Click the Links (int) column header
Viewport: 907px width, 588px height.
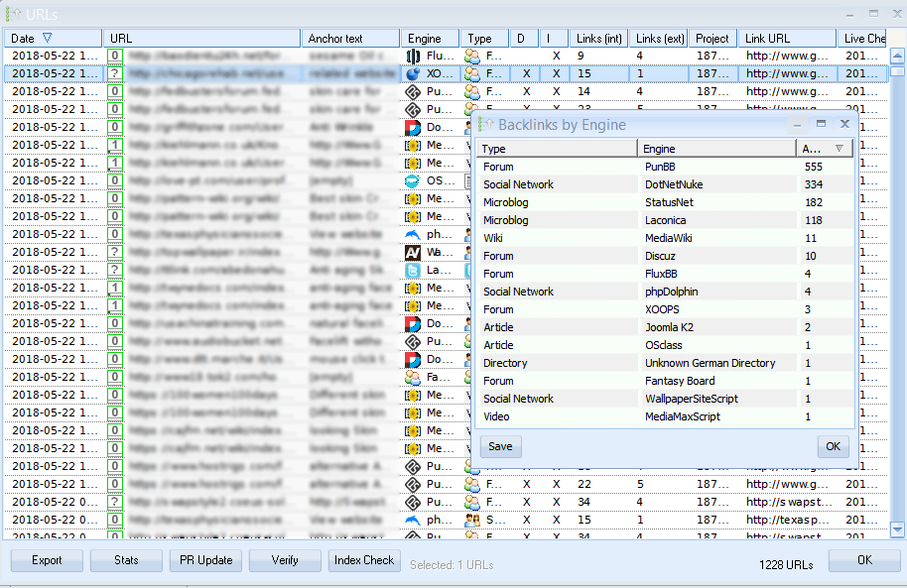pyautogui.click(x=598, y=39)
